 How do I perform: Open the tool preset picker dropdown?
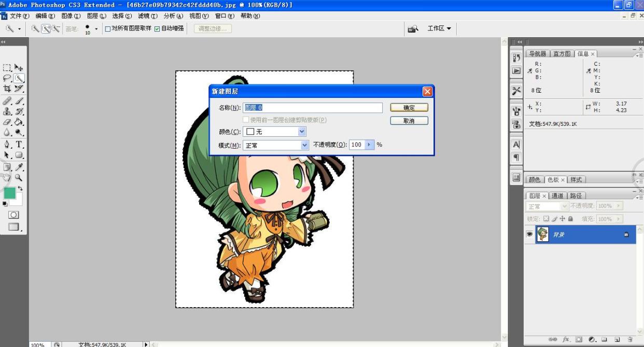20,28
